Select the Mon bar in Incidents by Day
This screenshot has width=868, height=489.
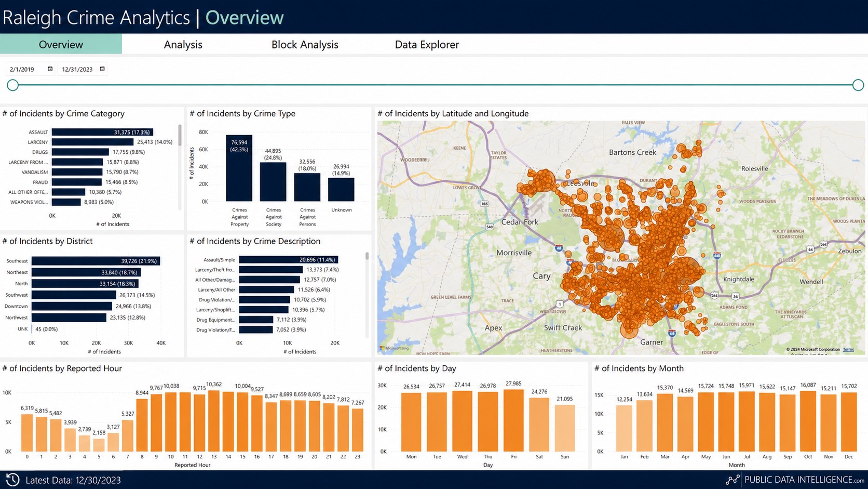(x=411, y=422)
